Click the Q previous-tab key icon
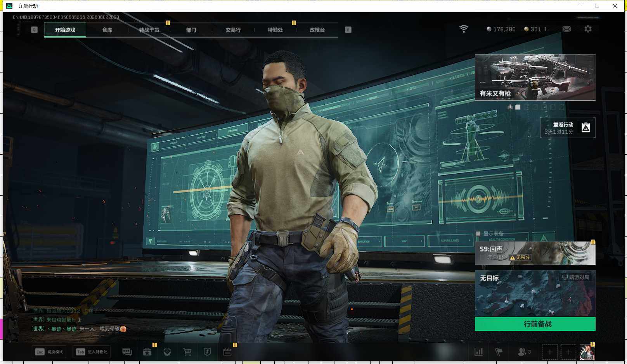627x364 pixels. click(34, 30)
